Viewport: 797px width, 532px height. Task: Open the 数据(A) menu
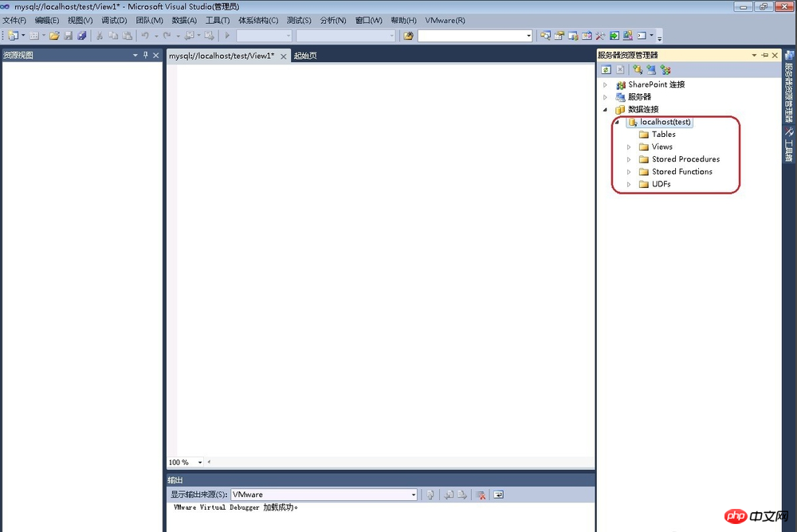[x=184, y=20]
